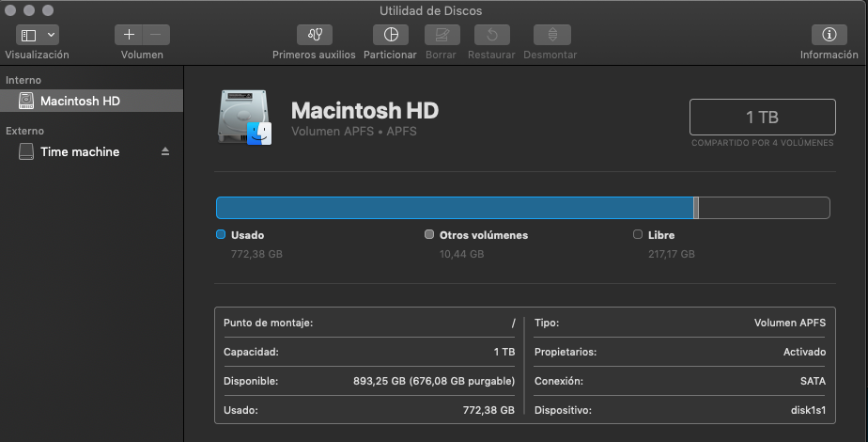Remove volume with the minus button
The width and height of the screenshot is (868, 442).
(x=156, y=35)
